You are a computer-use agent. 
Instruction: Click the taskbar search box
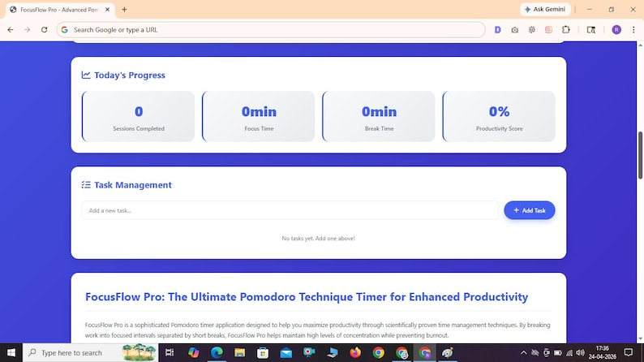pos(90,352)
